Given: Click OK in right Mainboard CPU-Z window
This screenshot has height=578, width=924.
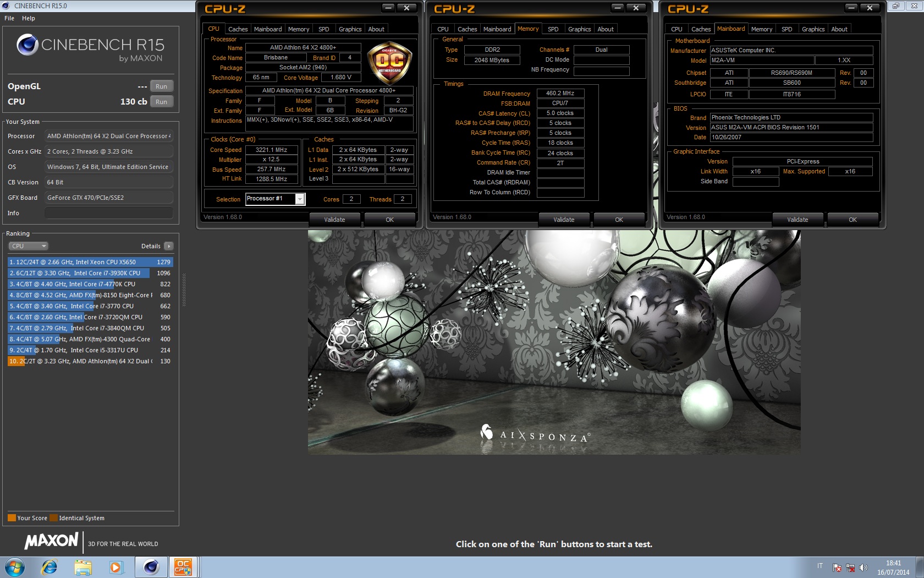Looking at the screenshot, I should coord(853,220).
